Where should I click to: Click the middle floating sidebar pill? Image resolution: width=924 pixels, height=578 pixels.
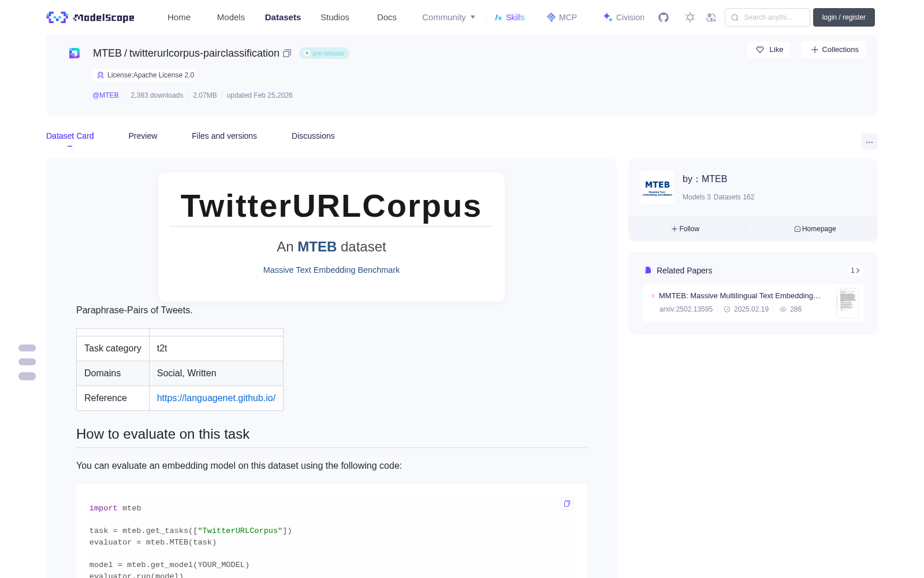click(x=27, y=362)
